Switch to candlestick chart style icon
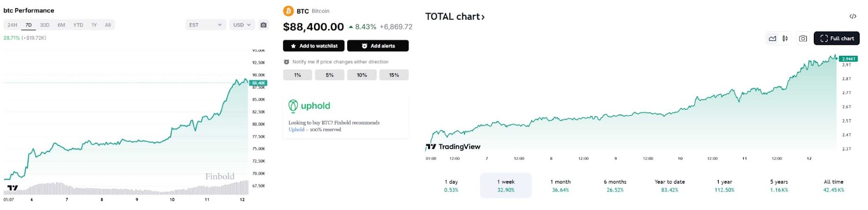The image size is (868, 210). coord(785,38)
